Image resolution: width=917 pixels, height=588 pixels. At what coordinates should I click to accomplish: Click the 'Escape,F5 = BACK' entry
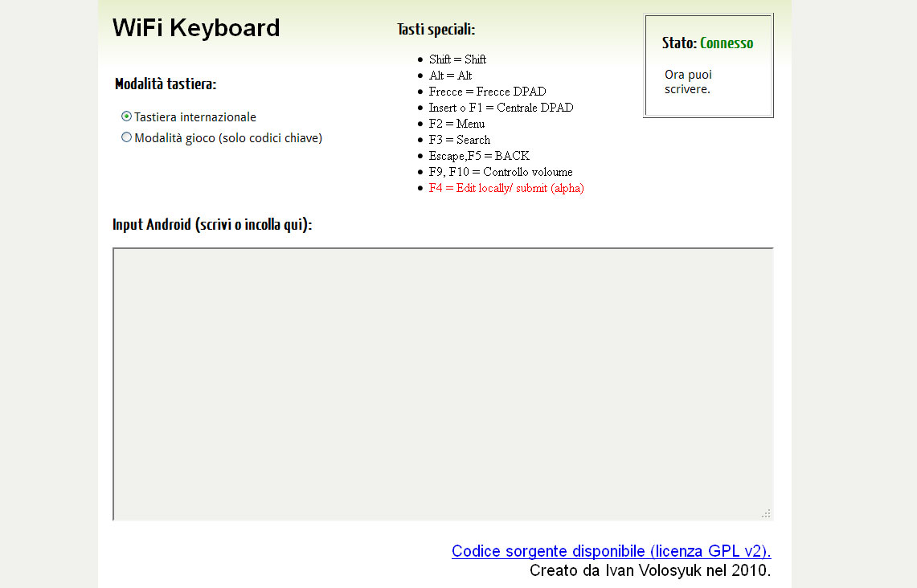coord(479,156)
